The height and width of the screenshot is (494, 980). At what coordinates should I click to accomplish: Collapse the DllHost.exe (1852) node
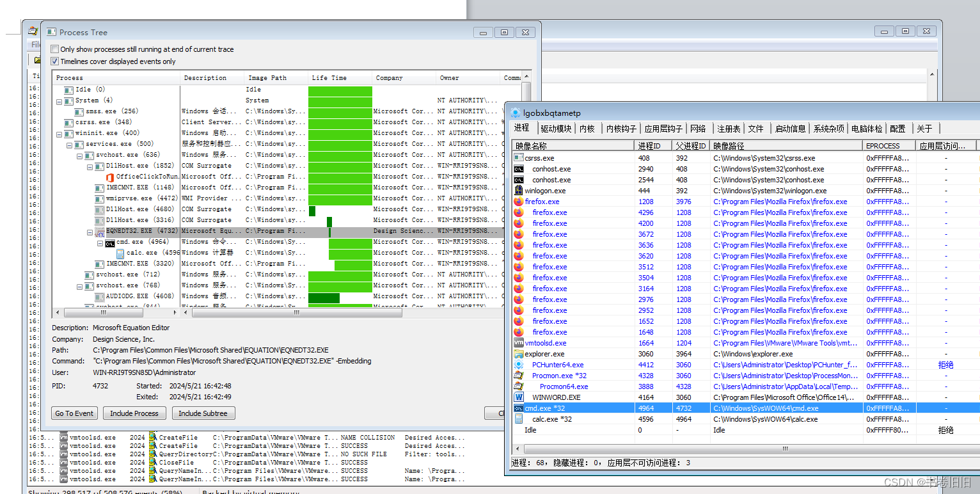pos(90,166)
